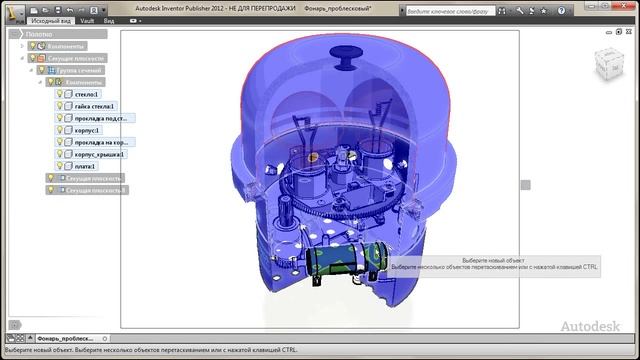Open the Help question mark icon
640x360 pixels.
562,11
